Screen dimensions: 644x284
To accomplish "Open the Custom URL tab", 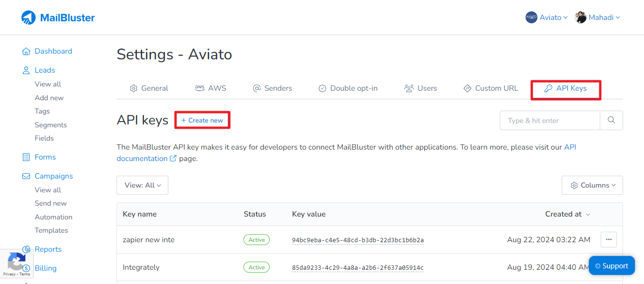I will [491, 88].
